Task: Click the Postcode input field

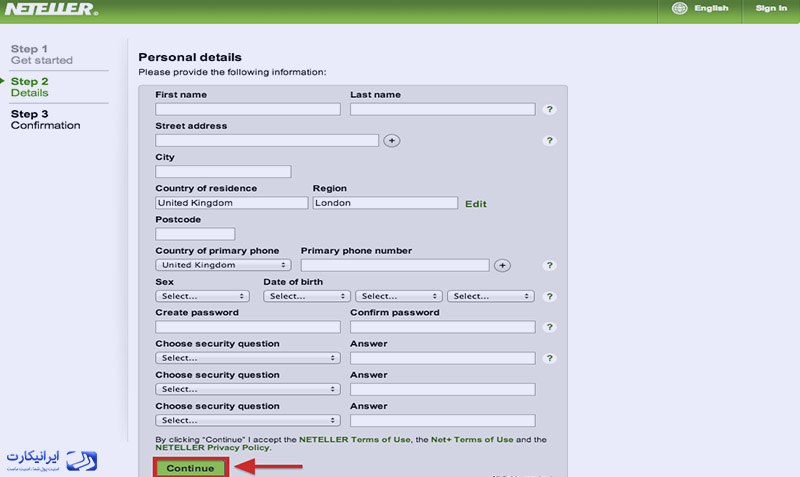Action: pos(195,234)
